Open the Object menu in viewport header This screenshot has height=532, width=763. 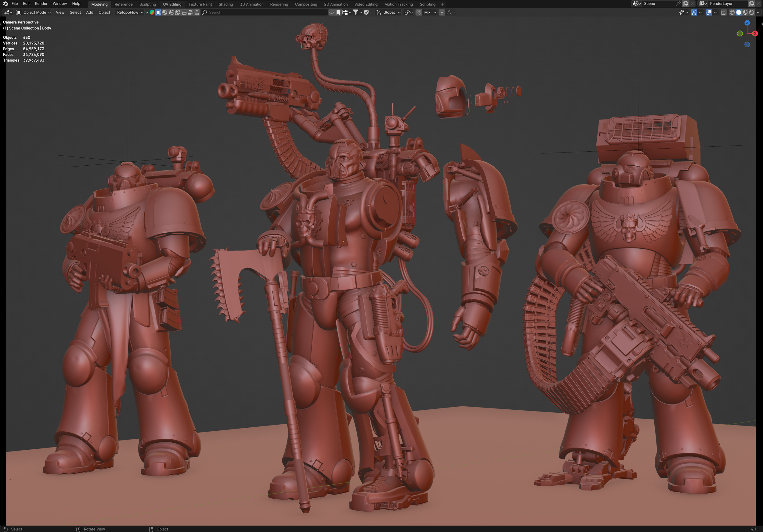coord(104,12)
